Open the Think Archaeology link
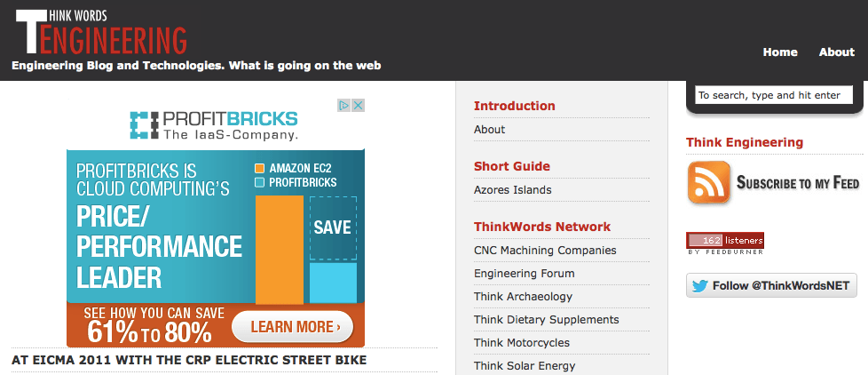Screen dimensions: 868x375 [523, 297]
